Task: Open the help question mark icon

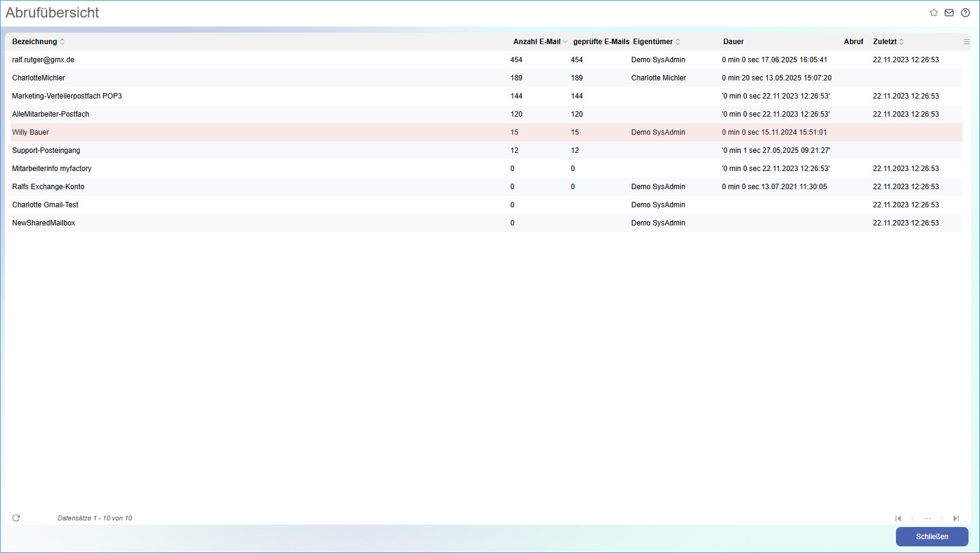Action: click(x=965, y=13)
